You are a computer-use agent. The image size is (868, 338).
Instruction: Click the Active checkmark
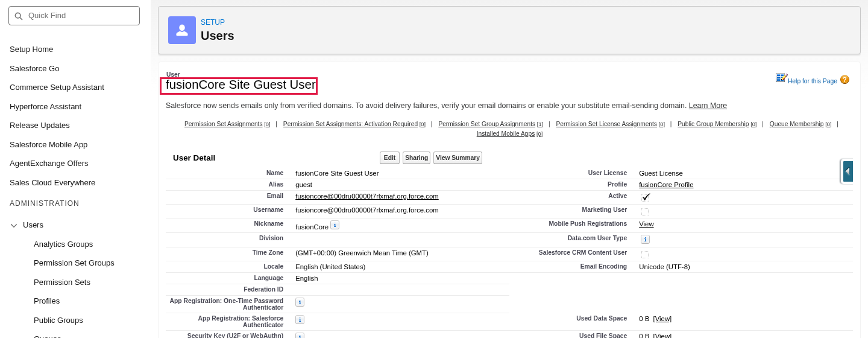[646, 197]
